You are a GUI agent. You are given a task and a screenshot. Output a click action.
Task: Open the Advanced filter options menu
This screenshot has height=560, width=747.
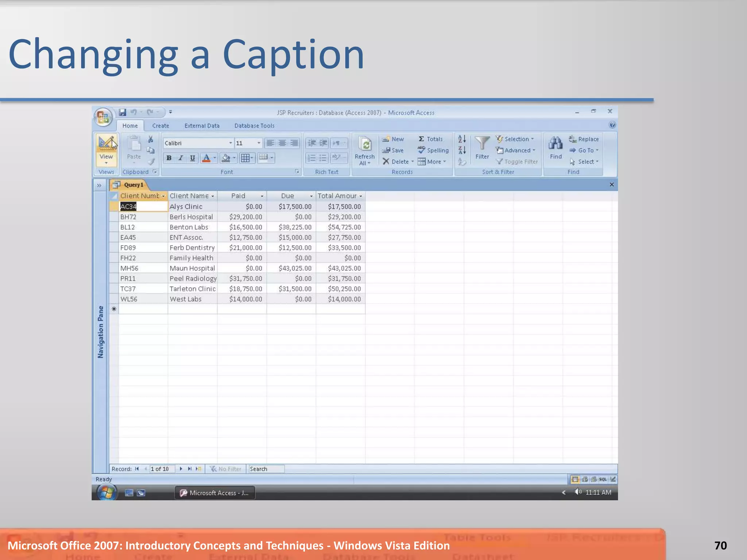coord(516,150)
